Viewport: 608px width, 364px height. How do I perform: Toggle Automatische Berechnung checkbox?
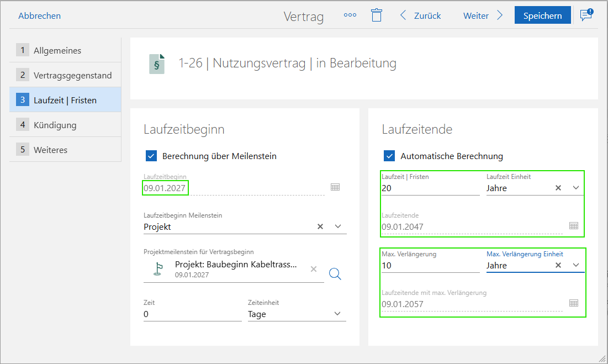pyautogui.click(x=389, y=156)
